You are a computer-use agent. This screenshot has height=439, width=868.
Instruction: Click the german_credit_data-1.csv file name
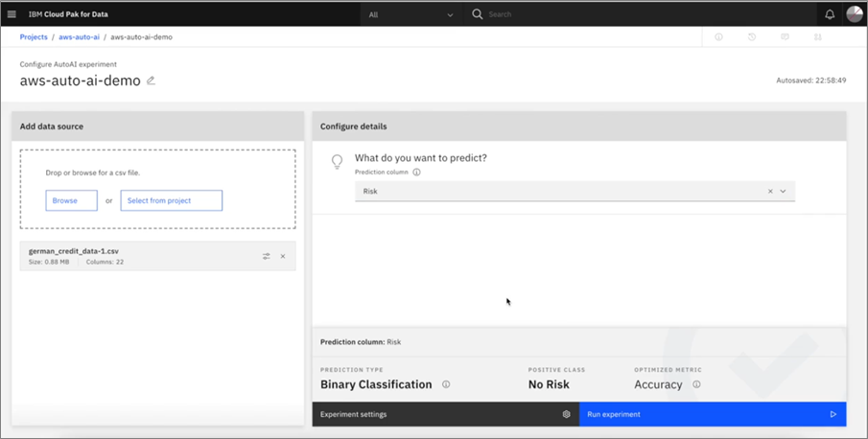[x=74, y=251]
